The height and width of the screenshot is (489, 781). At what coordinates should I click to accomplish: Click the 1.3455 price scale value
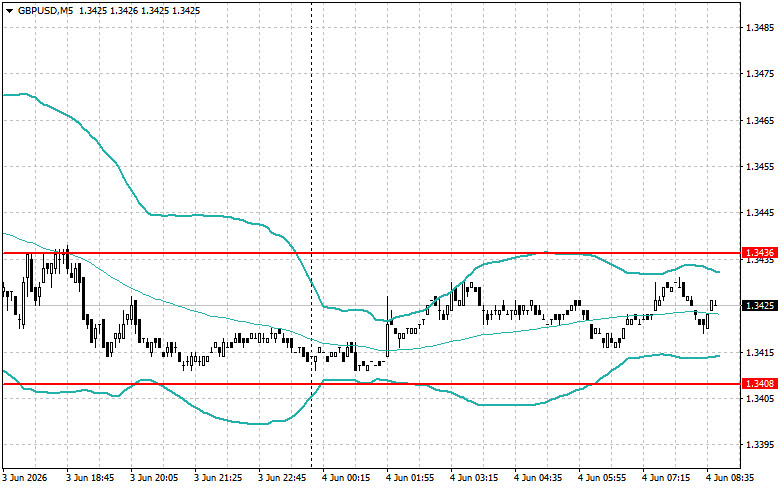click(760, 167)
